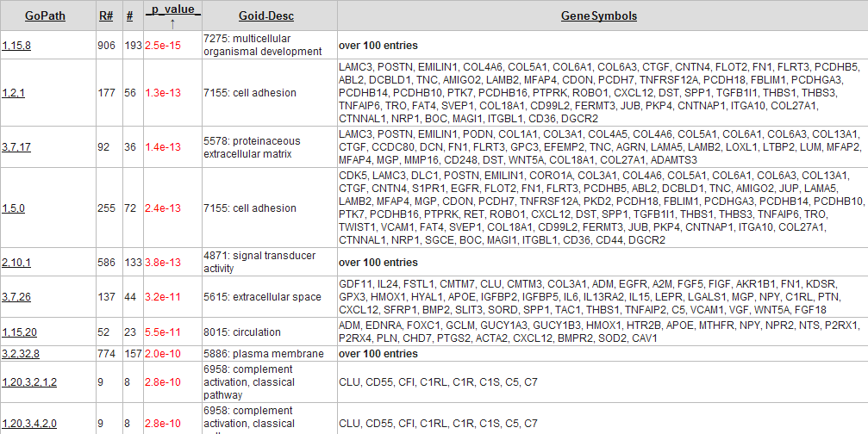
Task: Open GoPath link 1,5,0
Action: coord(13,208)
